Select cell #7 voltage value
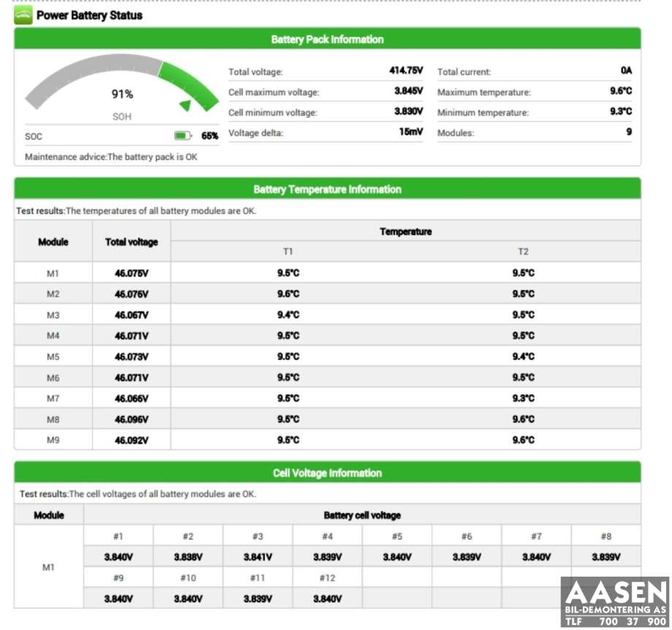 pyautogui.click(x=536, y=557)
